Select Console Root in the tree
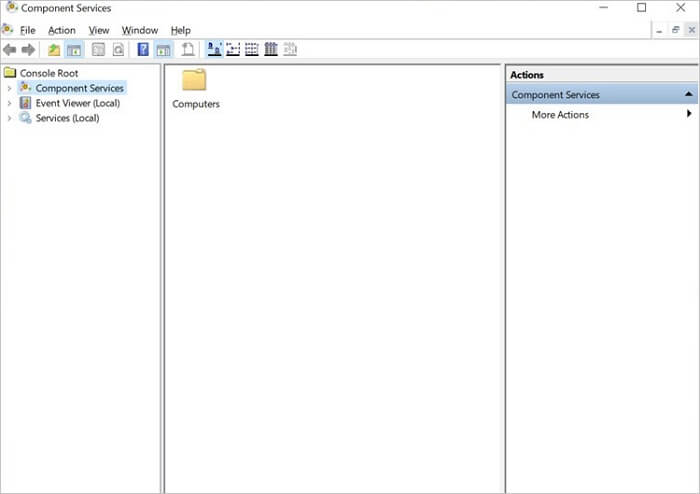The width and height of the screenshot is (700, 494). [x=48, y=73]
